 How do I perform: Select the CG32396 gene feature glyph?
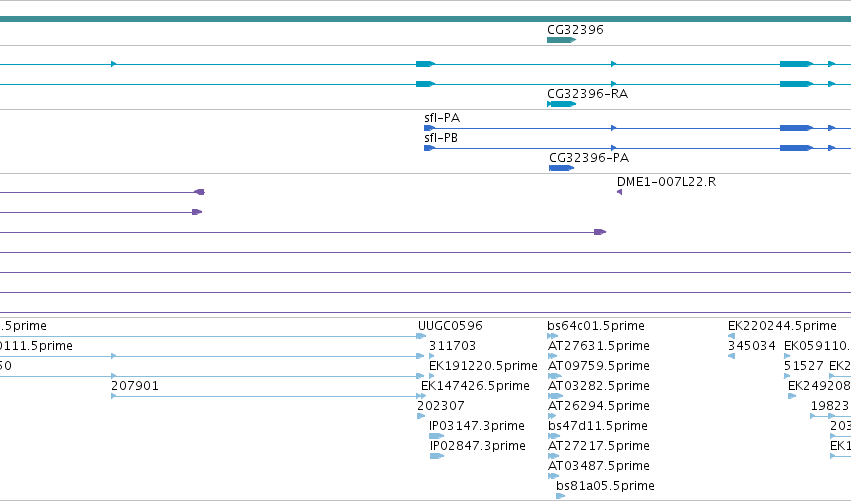tap(561, 40)
